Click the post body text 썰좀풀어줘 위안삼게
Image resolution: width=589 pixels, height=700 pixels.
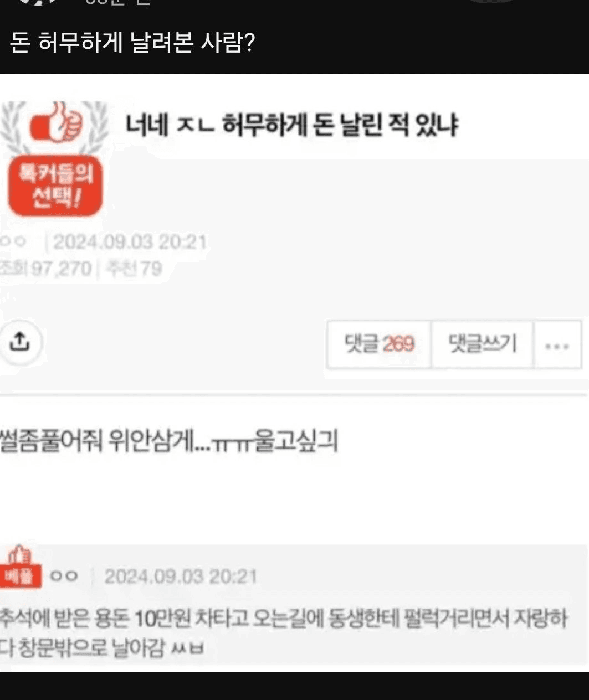(x=169, y=442)
